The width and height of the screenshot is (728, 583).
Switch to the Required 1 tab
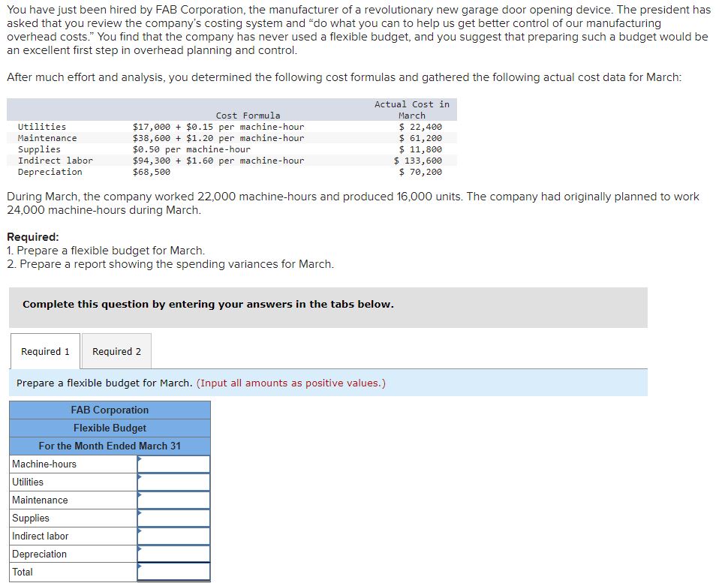(x=45, y=351)
